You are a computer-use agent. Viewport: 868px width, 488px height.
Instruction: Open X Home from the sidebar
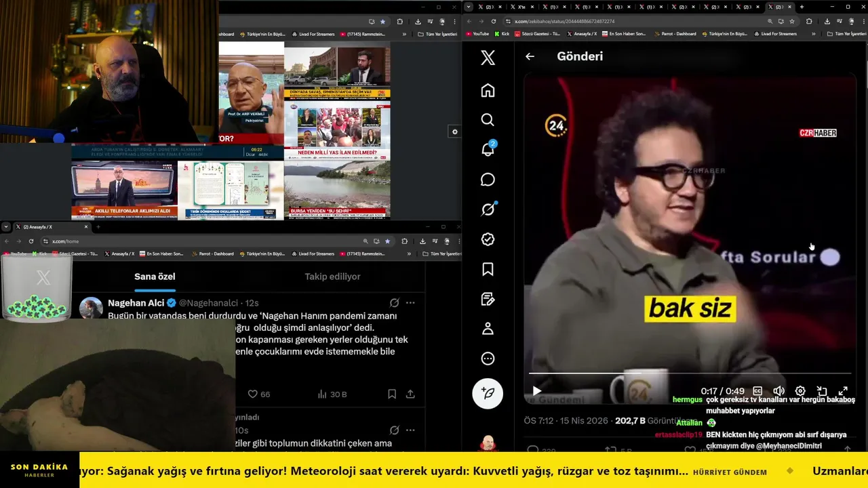[488, 90]
